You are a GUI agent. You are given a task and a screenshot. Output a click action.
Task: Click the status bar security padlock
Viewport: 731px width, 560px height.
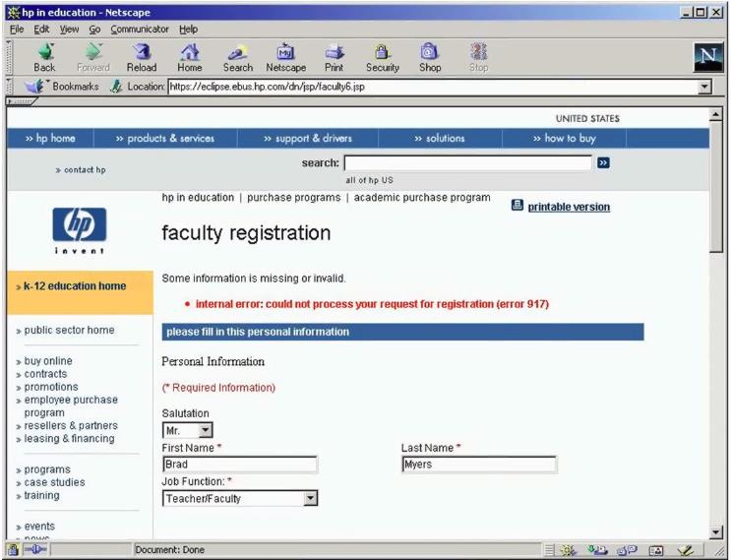[x=13, y=550]
